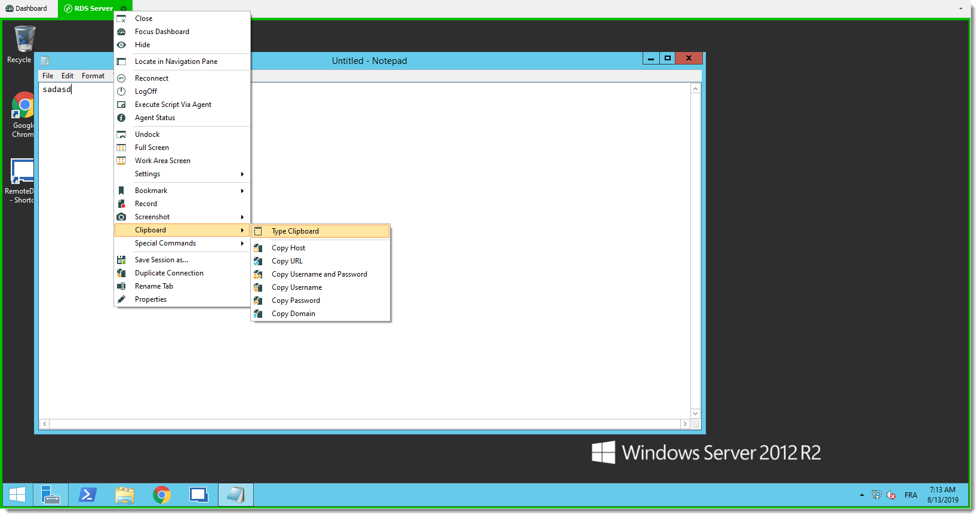Click the LogOff power icon
Image resolution: width=980 pixels, height=518 pixels.
pos(121,91)
